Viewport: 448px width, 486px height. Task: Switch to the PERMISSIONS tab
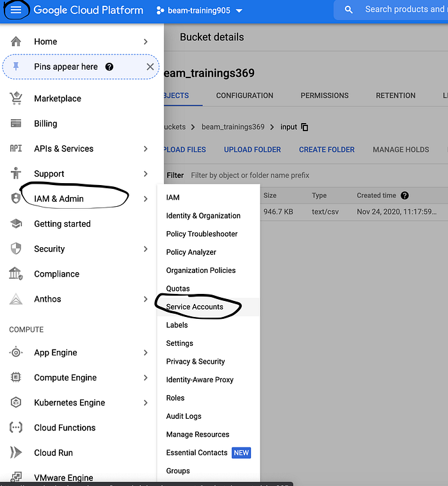click(324, 95)
